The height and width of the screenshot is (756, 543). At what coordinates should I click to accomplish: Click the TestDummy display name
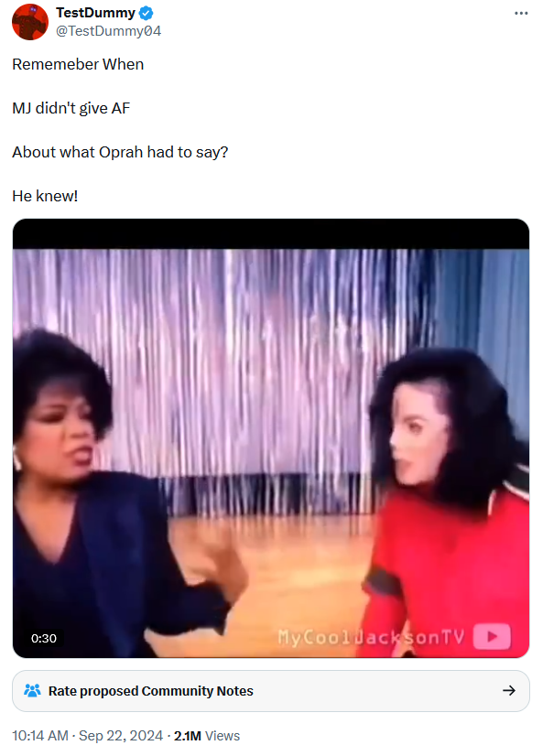point(95,13)
